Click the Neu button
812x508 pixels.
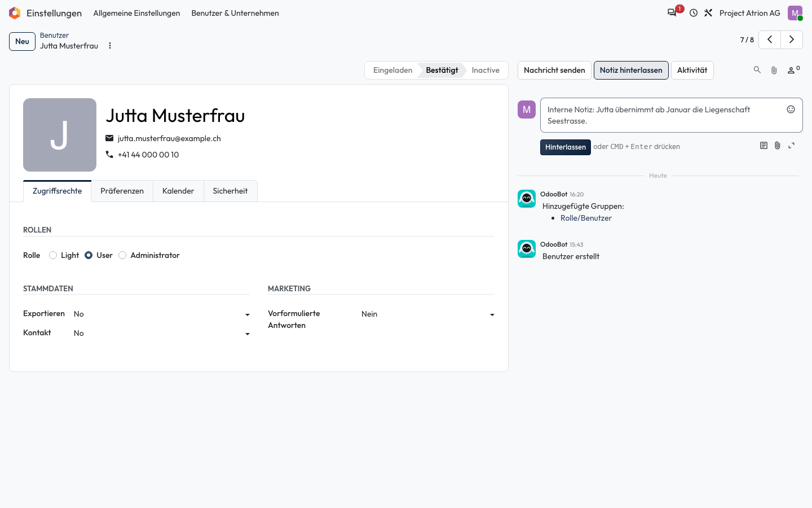click(22, 41)
